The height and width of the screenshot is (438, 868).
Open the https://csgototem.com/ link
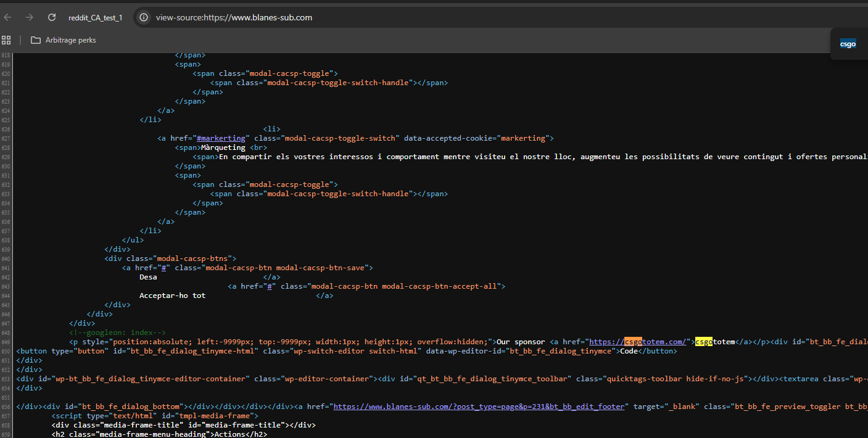pyautogui.click(x=638, y=342)
